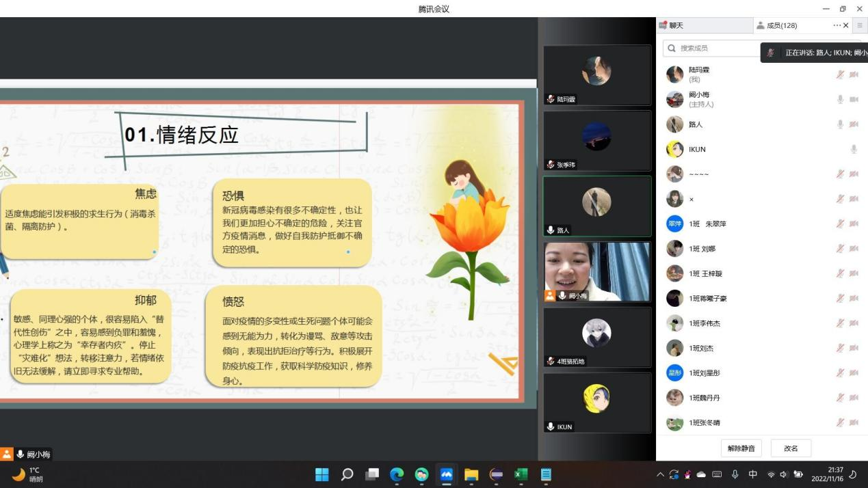Toggle the microphone for 路人
This screenshot has width=868, height=488.
tap(840, 124)
